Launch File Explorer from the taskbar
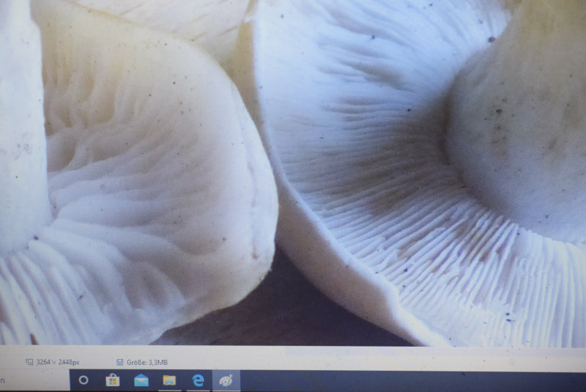The height and width of the screenshot is (392, 586). point(169,380)
